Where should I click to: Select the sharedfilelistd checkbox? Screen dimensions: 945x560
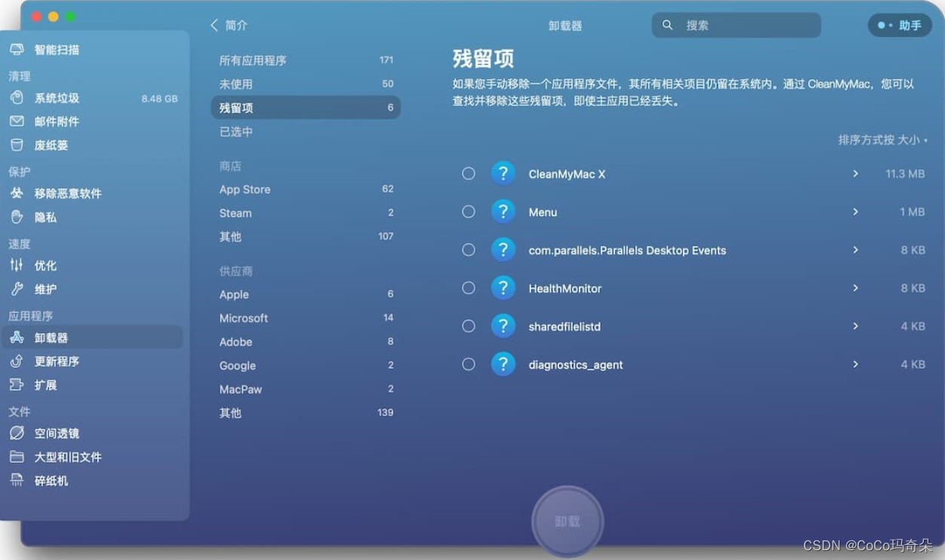pos(469,326)
